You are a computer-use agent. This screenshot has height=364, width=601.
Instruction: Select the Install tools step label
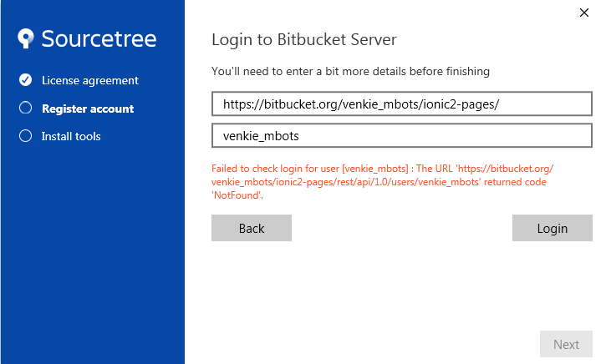pyautogui.click(x=71, y=136)
